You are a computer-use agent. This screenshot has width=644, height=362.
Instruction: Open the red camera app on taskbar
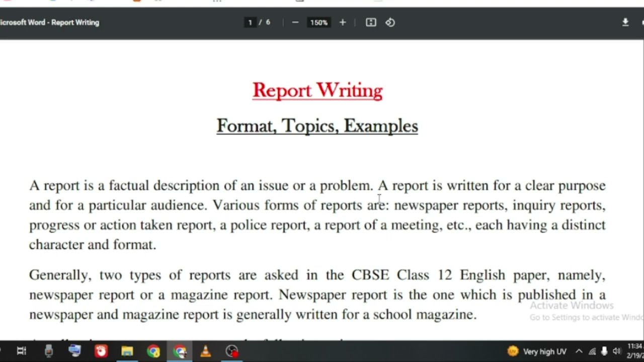coord(101,351)
